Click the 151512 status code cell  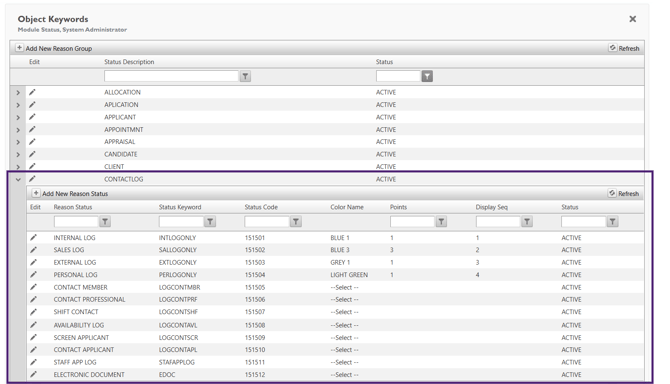(255, 375)
